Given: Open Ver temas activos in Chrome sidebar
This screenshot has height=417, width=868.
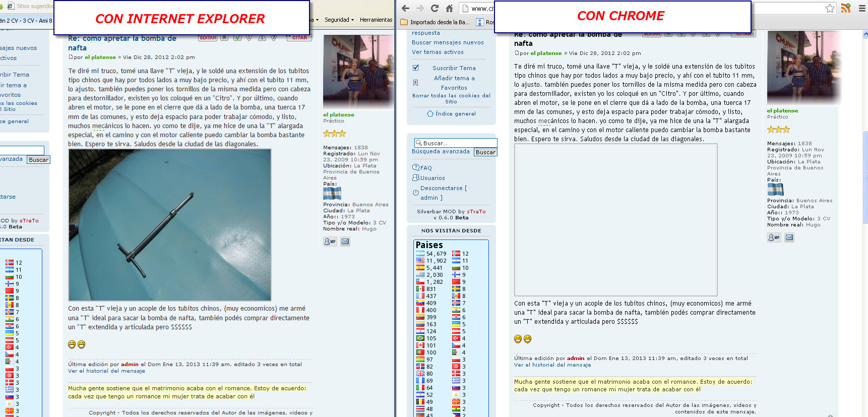Looking at the screenshot, I should (438, 52).
